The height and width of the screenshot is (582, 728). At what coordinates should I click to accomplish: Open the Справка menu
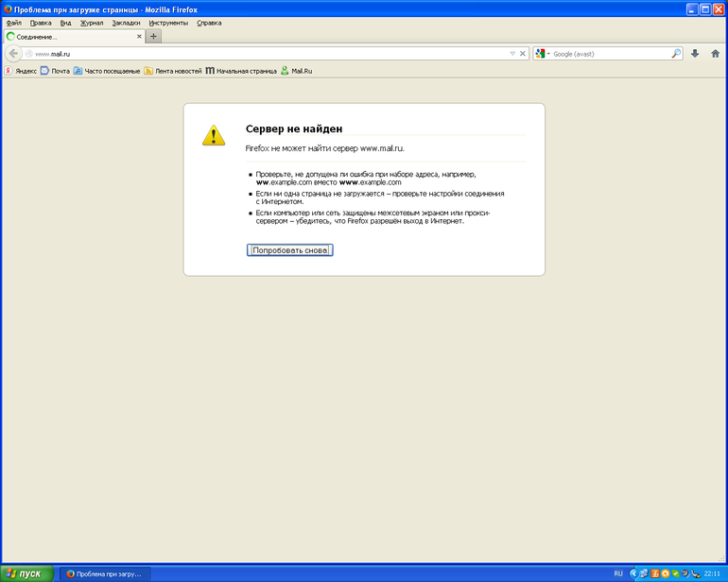209,23
